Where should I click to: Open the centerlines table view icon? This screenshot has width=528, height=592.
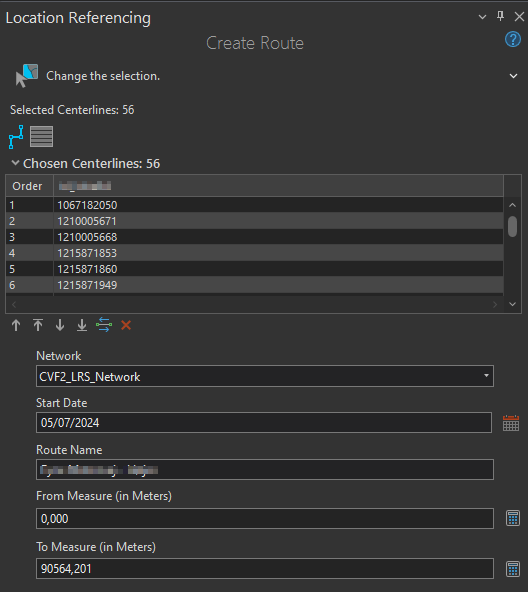pos(42,136)
